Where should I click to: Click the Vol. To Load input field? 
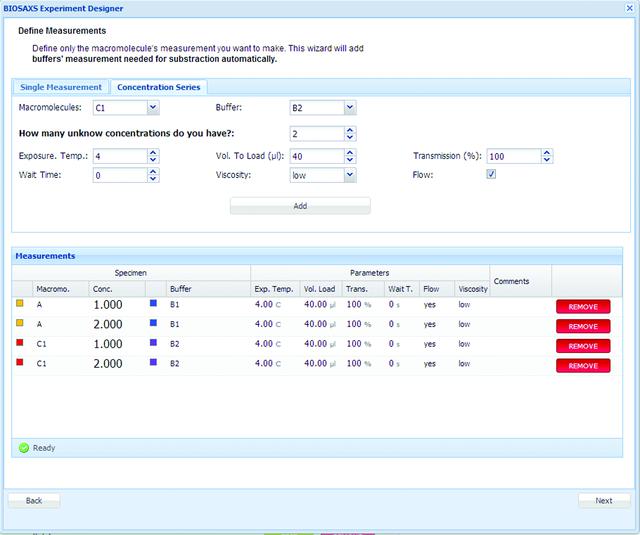(317, 156)
